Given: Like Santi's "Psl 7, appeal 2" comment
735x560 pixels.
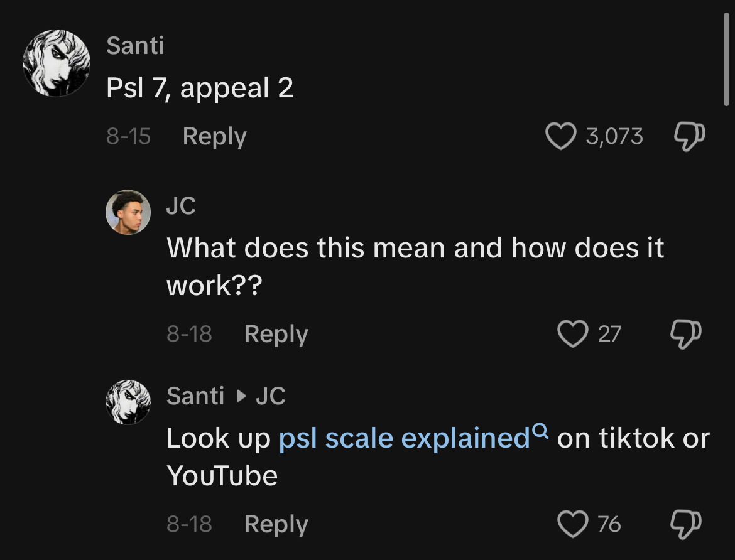Looking at the screenshot, I should (561, 137).
